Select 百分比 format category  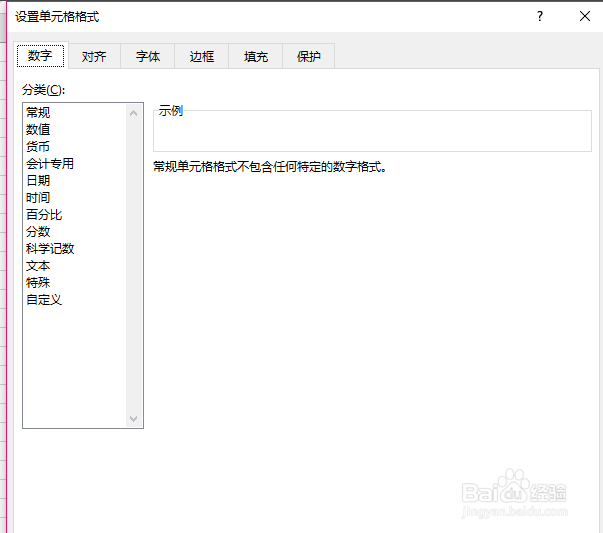click(44, 215)
